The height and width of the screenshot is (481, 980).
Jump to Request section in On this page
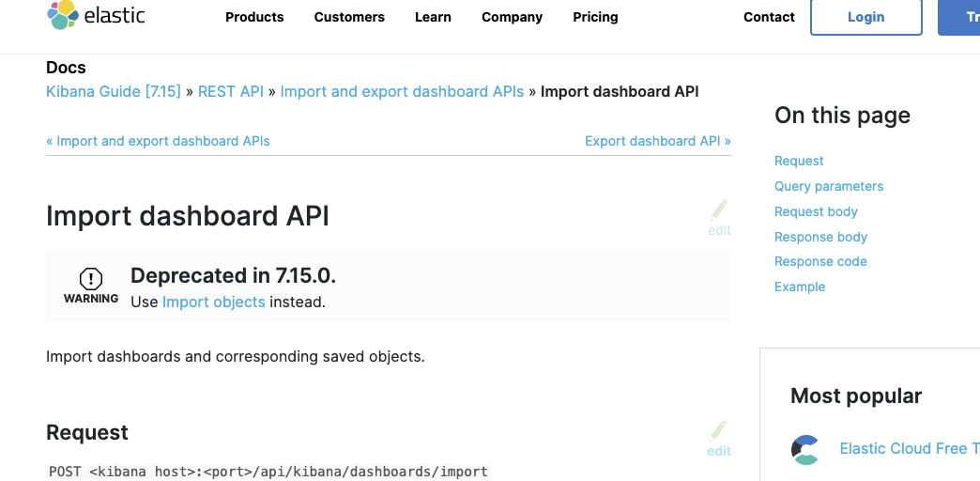799,161
